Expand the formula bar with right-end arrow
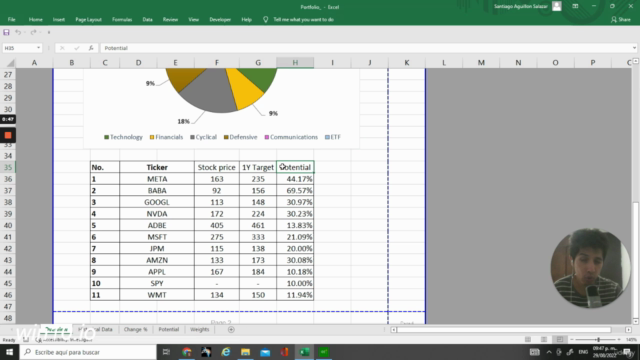This screenshot has height=360, width=640. point(634,48)
